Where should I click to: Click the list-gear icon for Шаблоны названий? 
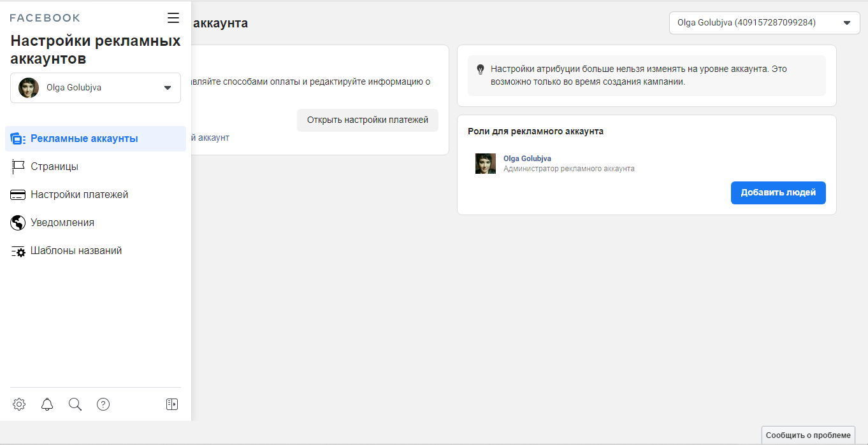point(18,251)
